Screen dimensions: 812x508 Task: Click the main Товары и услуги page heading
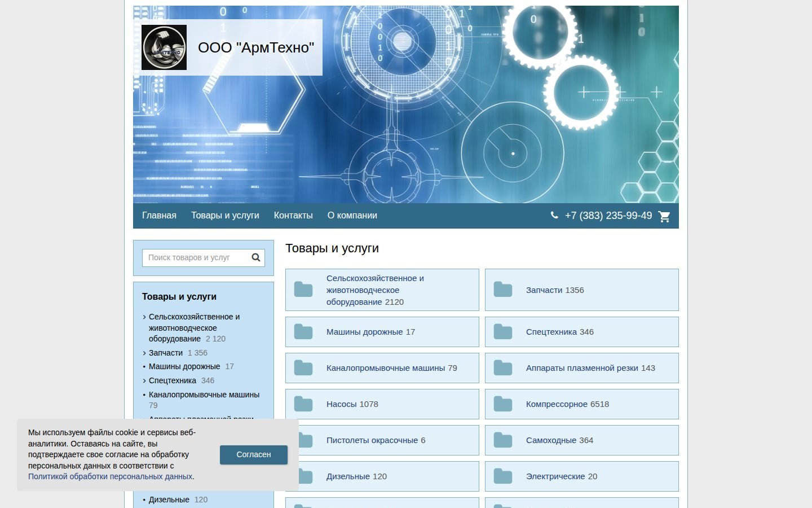pyautogui.click(x=332, y=248)
